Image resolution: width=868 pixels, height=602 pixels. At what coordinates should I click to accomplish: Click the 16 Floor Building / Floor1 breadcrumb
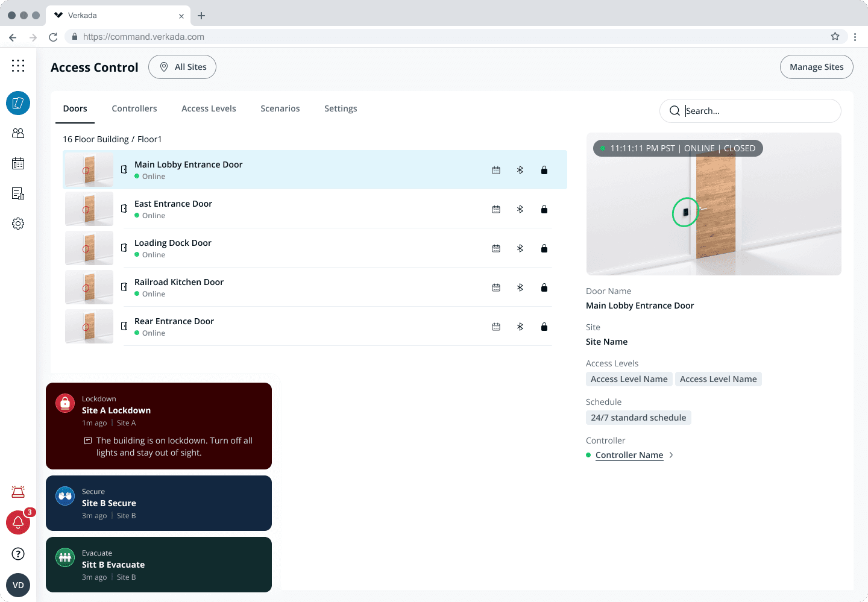pos(112,139)
